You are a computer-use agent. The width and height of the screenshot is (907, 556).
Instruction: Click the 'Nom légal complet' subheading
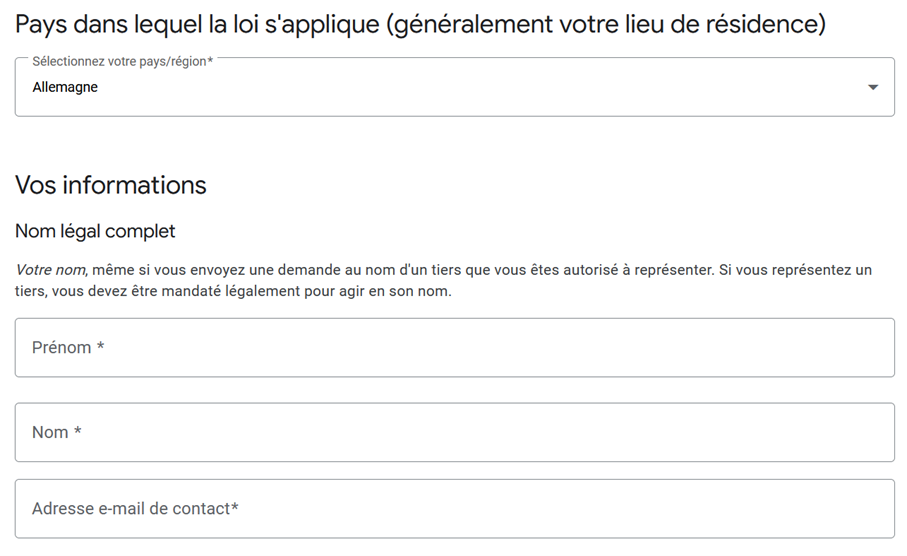click(95, 231)
